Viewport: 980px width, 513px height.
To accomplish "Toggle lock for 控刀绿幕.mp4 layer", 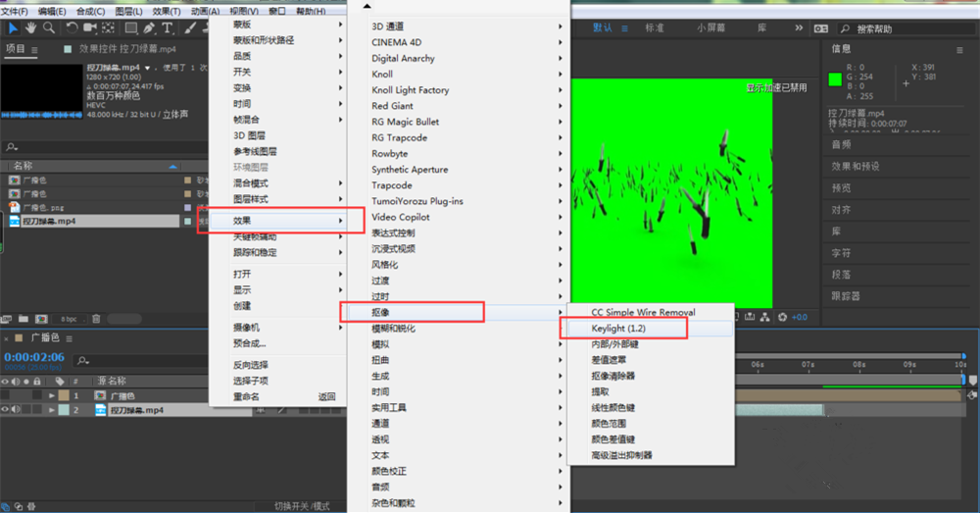I will point(37,410).
